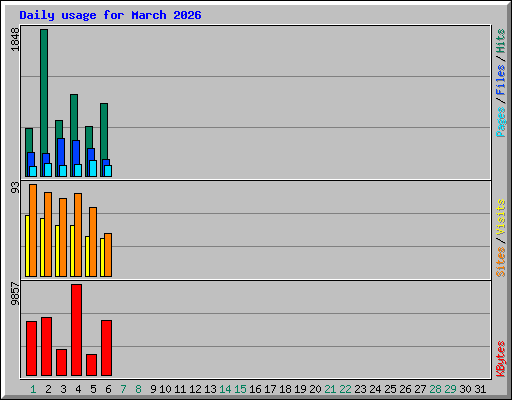Select the red KBytes bar for day 2

[x=46, y=346]
